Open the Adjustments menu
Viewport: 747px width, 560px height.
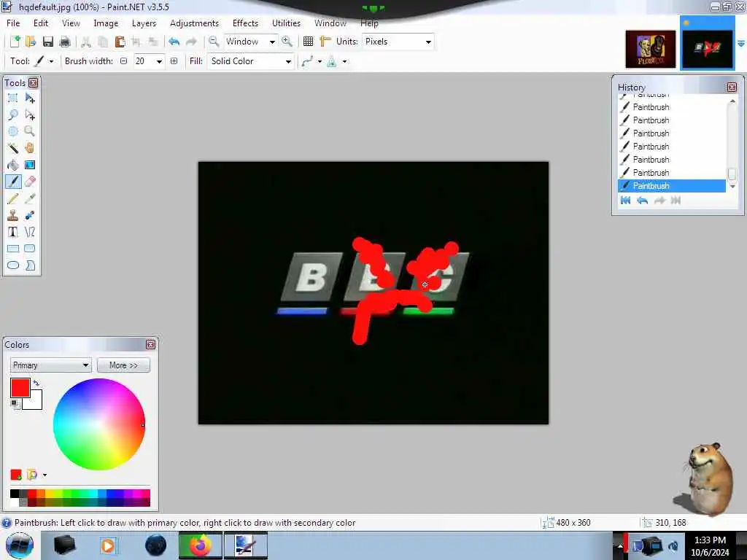(194, 23)
